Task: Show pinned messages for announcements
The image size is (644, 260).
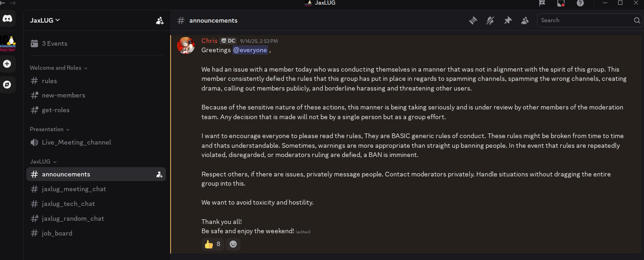Action: [508, 20]
